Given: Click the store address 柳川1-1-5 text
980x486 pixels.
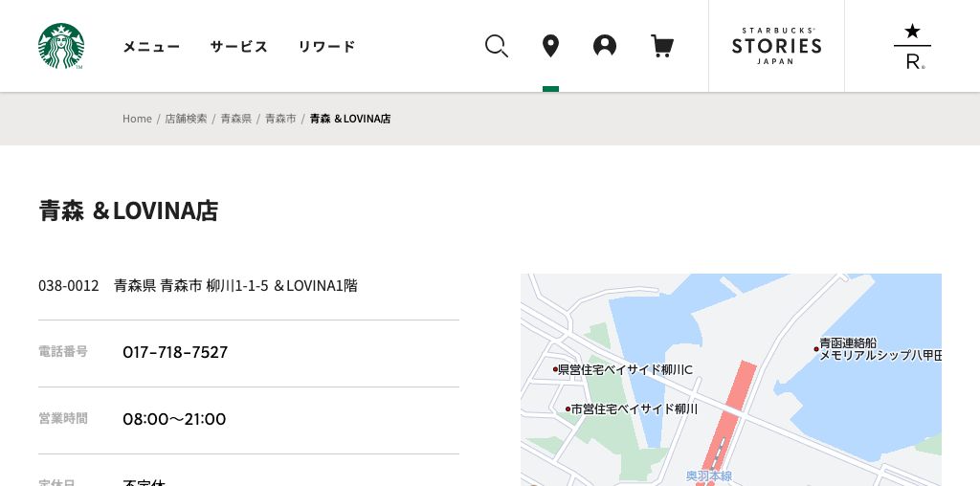Looking at the screenshot, I should [237, 286].
